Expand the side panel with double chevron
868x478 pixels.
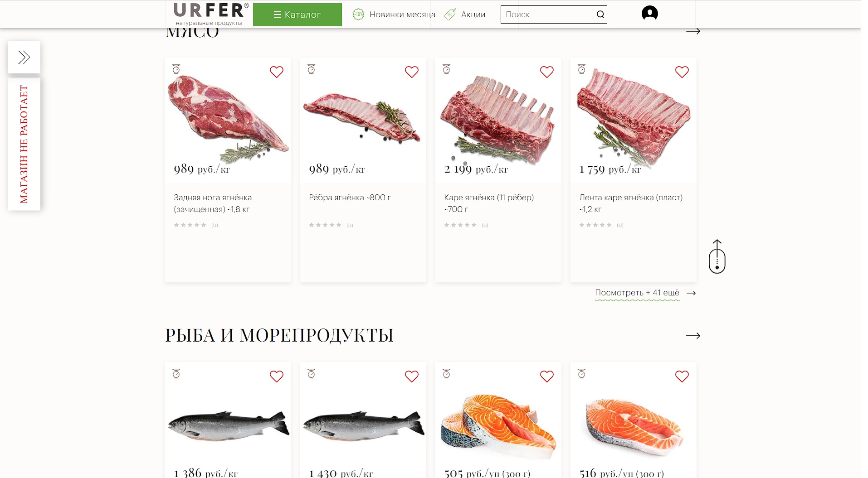coord(24,57)
